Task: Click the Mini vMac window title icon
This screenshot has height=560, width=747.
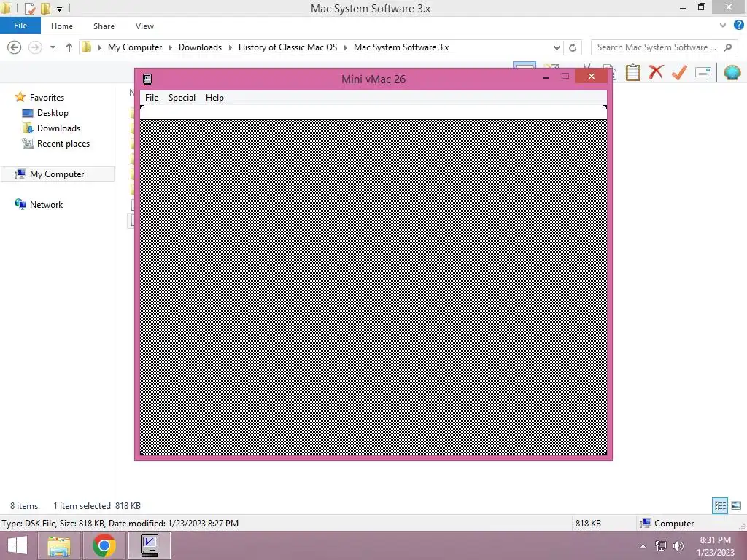Action: click(x=147, y=79)
